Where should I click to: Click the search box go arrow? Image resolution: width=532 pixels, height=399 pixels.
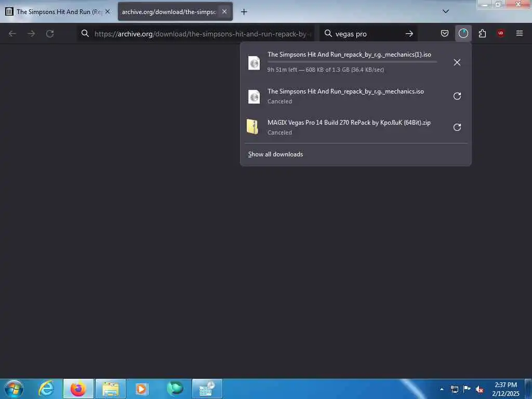409,34
